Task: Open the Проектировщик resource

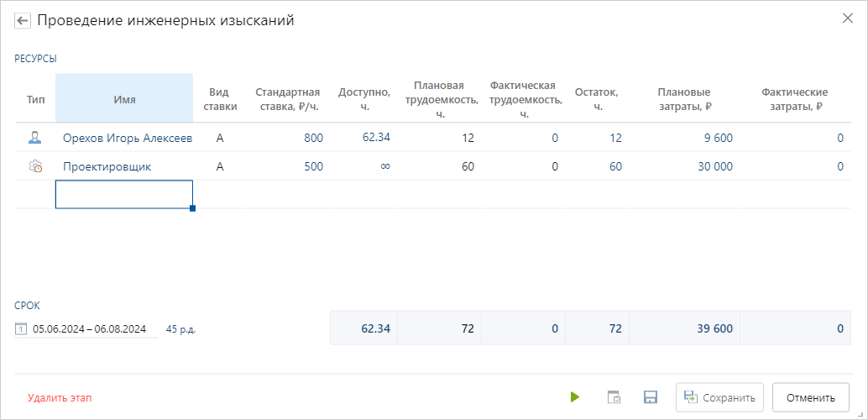Action: (107, 166)
